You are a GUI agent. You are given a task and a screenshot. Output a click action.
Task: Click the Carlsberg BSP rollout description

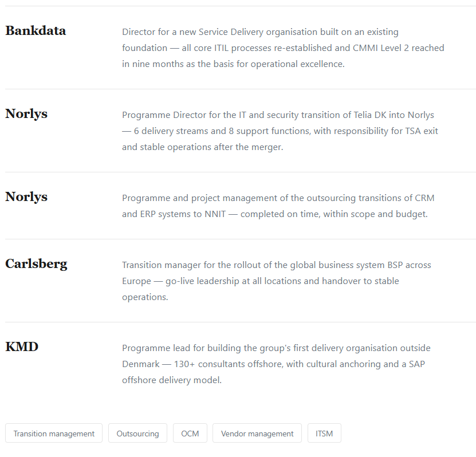tap(276, 281)
